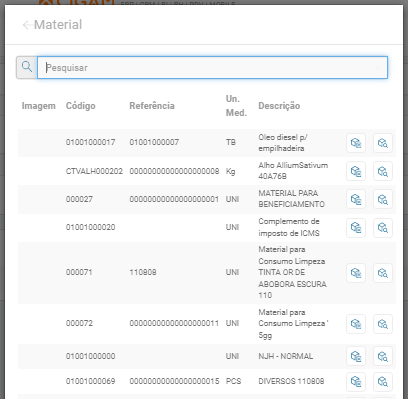Select material icon for Alho AlliumSativum row
The width and height of the screenshot is (408, 399).
(356, 171)
